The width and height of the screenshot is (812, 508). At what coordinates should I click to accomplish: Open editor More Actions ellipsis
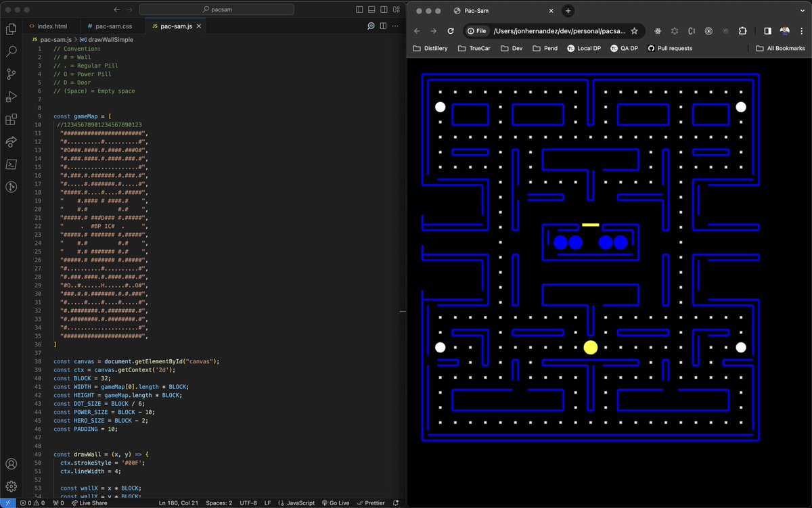pyautogui.click(x=395, y=26)
